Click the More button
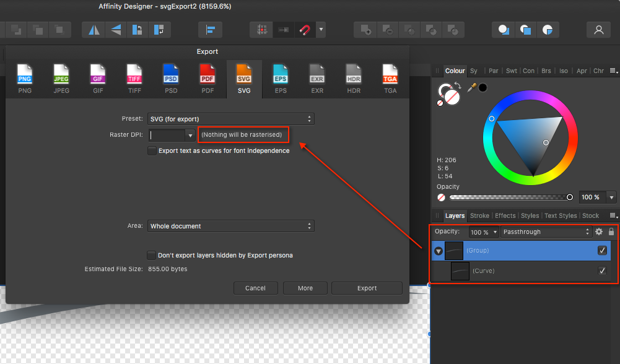 (x=305, y=288)
